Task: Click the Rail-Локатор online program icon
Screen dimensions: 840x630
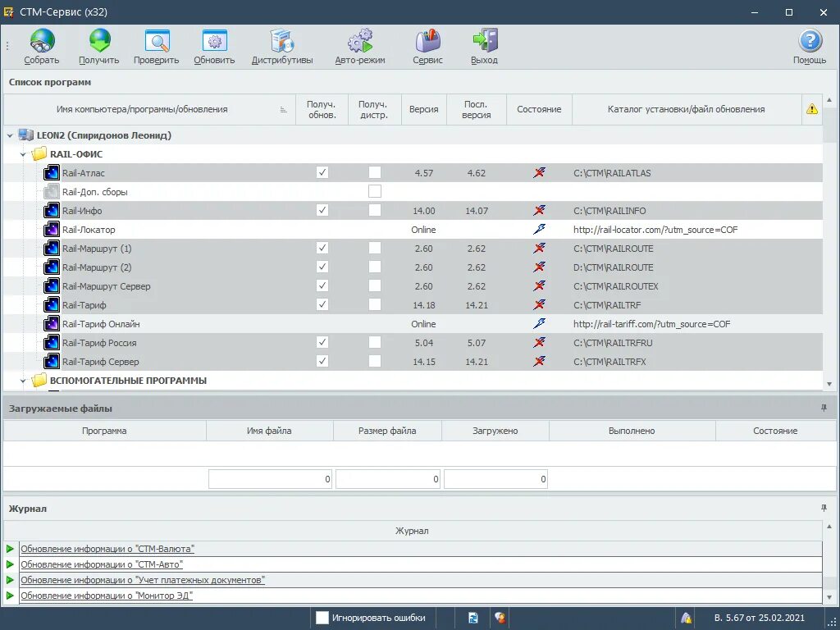Action: pyautogui.click(x=52, y=230)
